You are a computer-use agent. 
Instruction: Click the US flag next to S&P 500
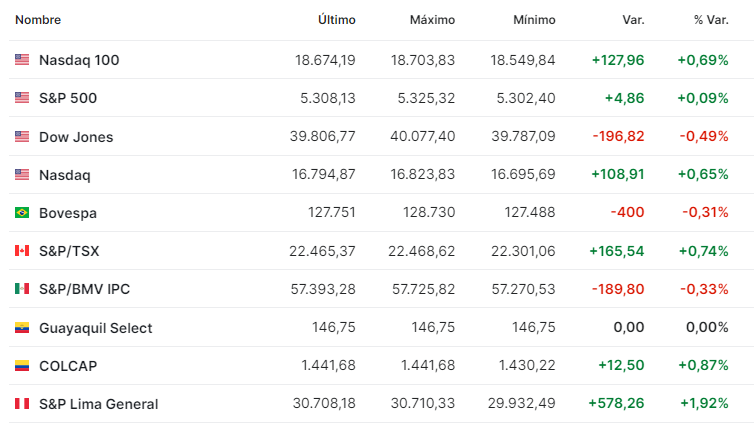pos(22,98)
